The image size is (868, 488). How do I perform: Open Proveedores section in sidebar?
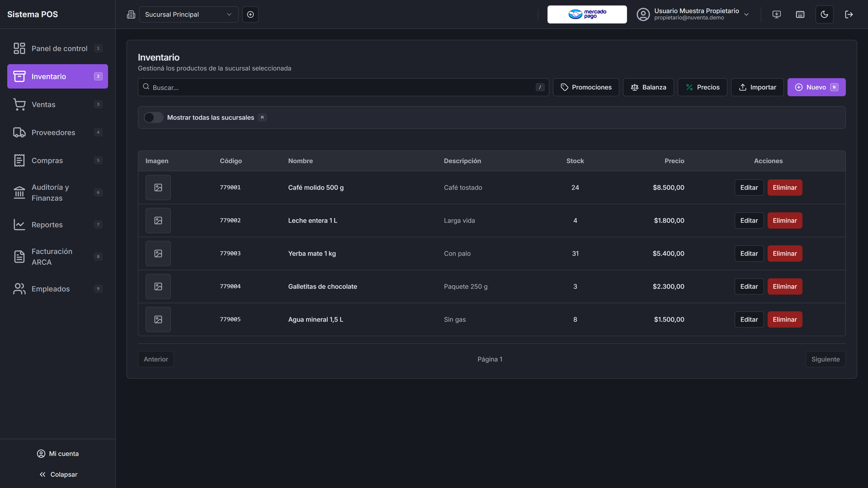pyautogui.click(x=58, y=132)
